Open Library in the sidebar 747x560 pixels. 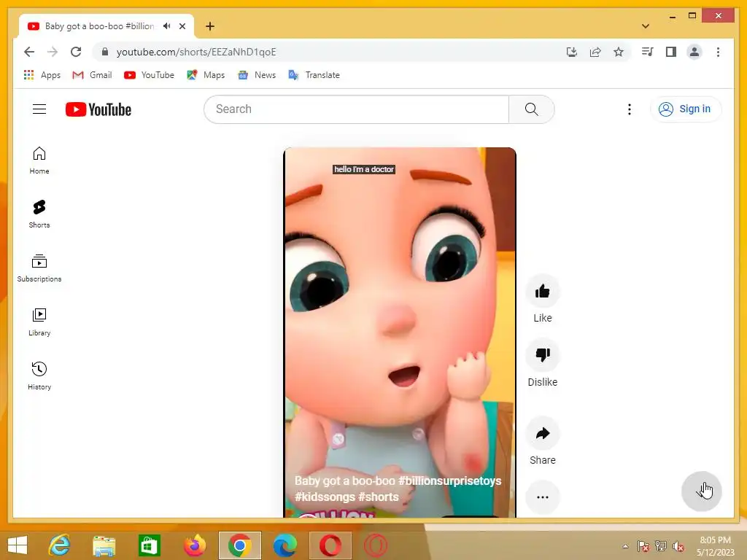[39, 322]
